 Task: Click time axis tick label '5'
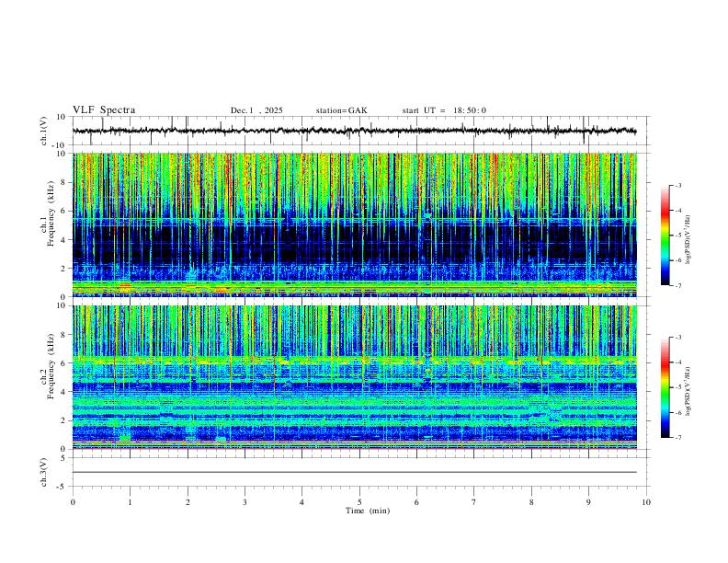click(359, 502)
